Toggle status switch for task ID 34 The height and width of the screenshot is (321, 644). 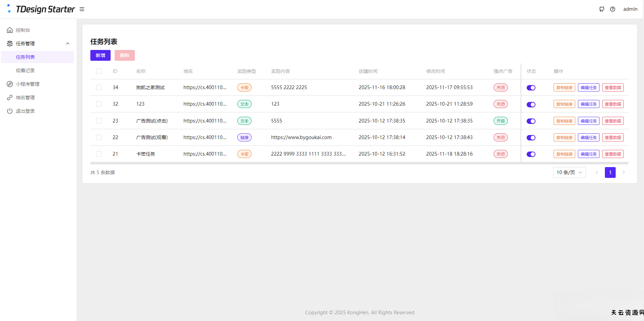coord(531,88)
